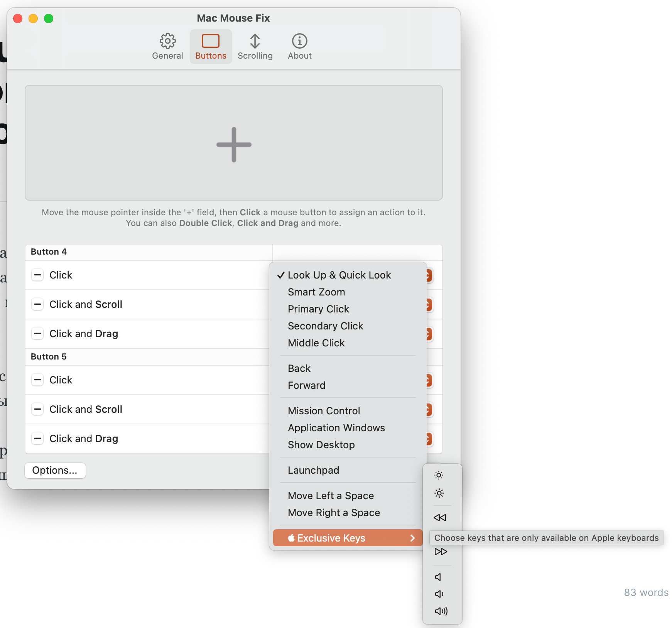The height and width of the screenshot is (628, 672).
Task: Select Move Right a Space
Action: [x=348, y=513]
